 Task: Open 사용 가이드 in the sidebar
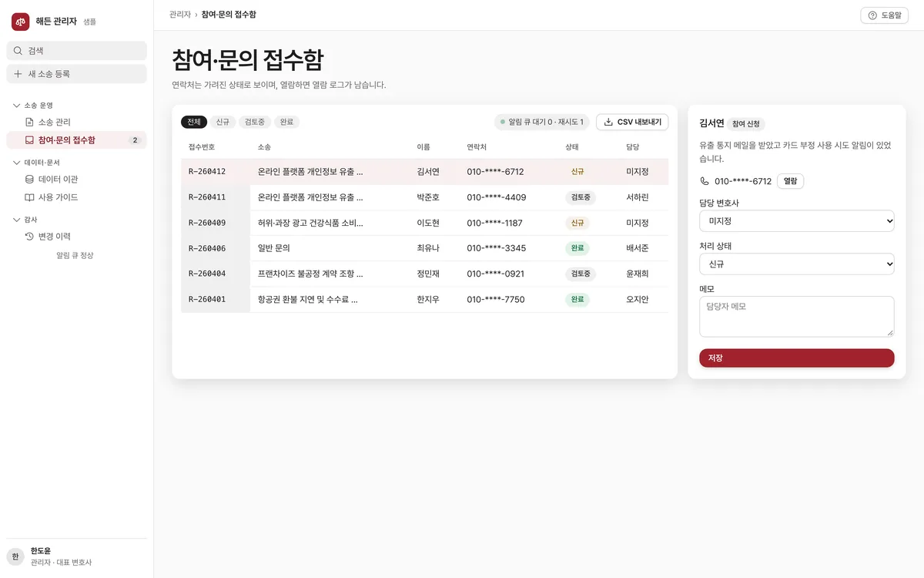tap(76, 197)
